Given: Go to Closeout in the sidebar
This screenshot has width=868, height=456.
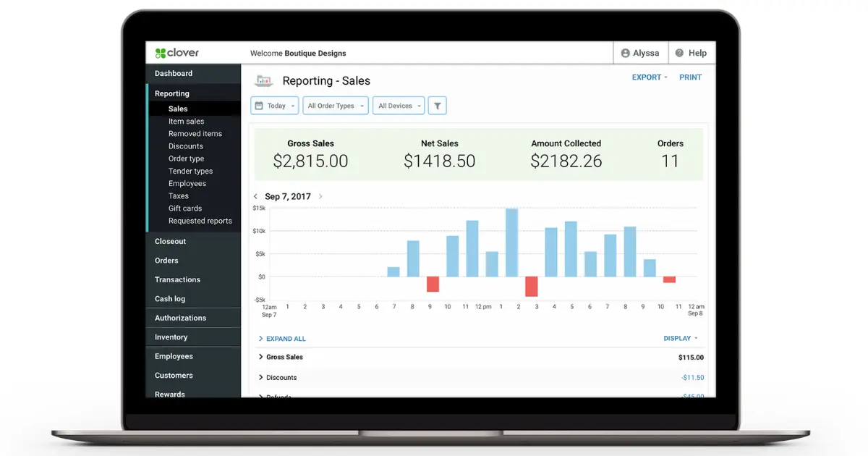Looking at the screenshot, I should point(171,241).
